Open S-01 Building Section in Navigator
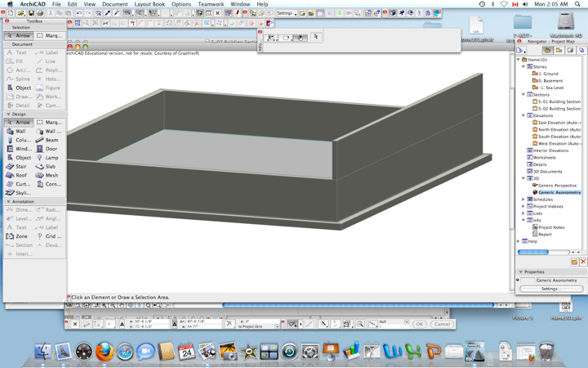Screen dimensions: 588x368 tap(556, 101)
